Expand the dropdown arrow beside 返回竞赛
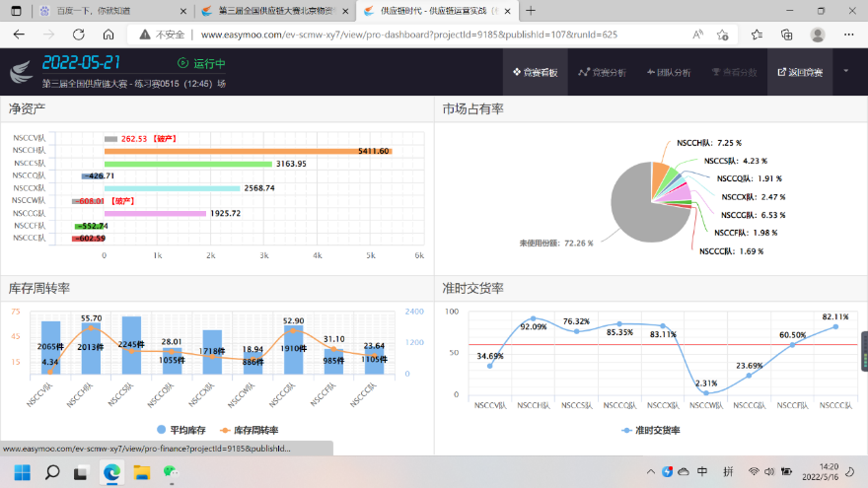868x488 pixels. (846, 72)
